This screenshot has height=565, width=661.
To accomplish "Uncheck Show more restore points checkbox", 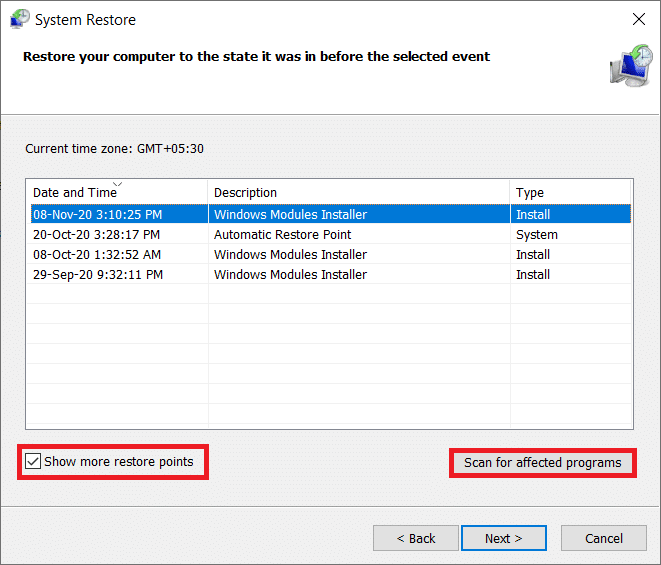I will pos(34,462).
